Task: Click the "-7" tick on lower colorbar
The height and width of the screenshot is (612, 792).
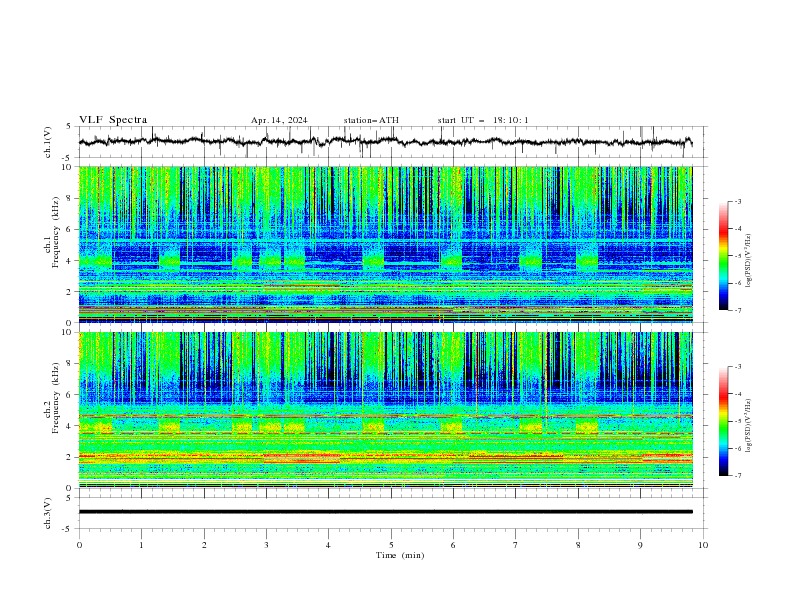Action: [737, 475]
